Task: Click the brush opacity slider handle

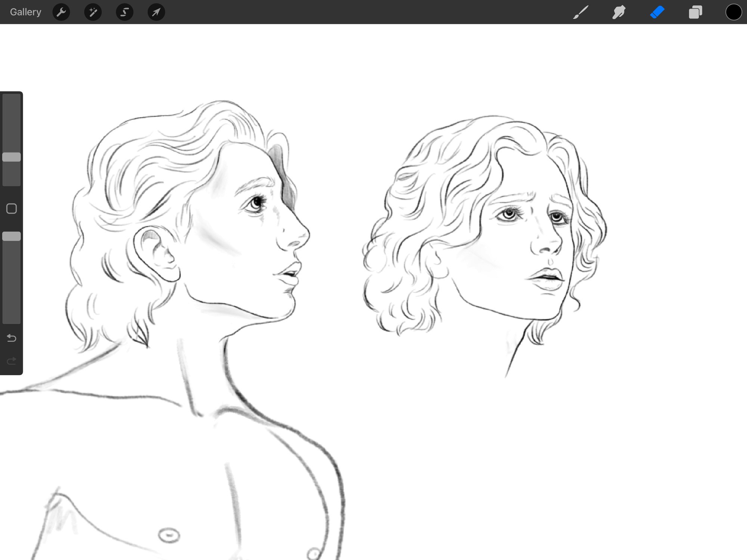Action: click(x=12, y=236)
